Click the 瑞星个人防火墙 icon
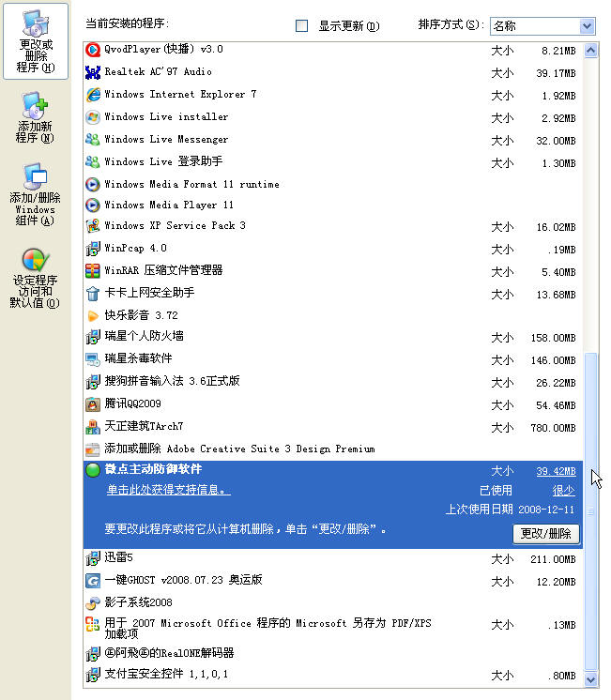The height and width of the screenshot is (700, 611). 93,337
